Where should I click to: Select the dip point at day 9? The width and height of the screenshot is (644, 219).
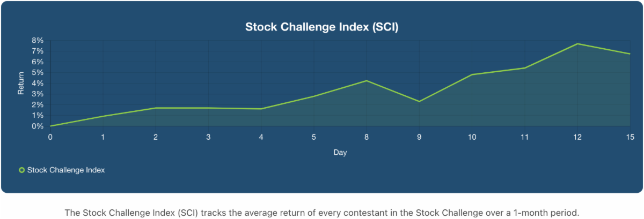pyautogui.click(x=419, y=101)
